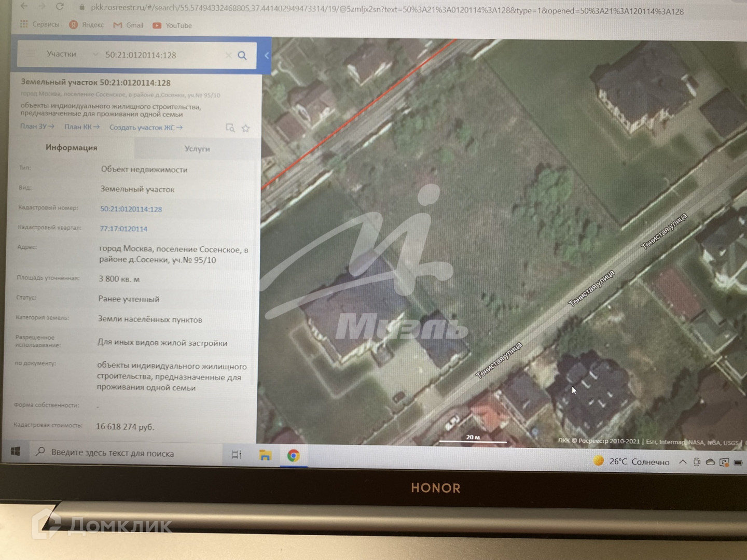Screen dimensions: 747x560
Task: Click the browser forward arrow
Action: coord(42,7)
